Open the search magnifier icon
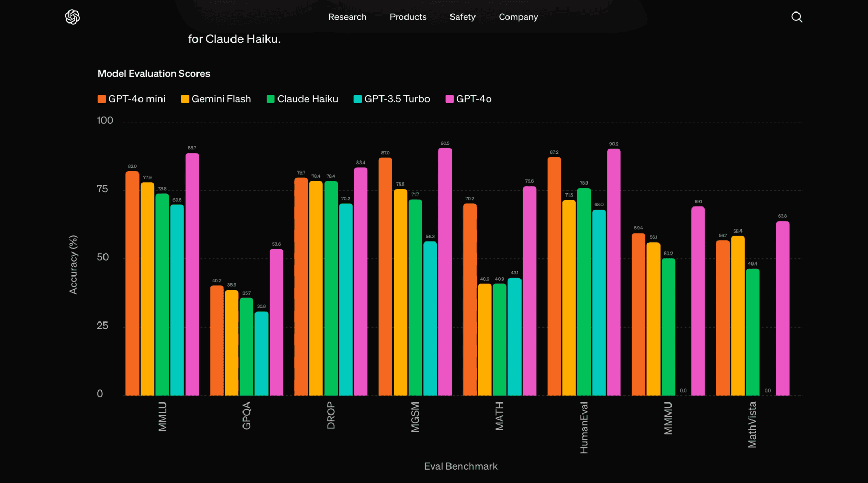 (x=796, y=17)
